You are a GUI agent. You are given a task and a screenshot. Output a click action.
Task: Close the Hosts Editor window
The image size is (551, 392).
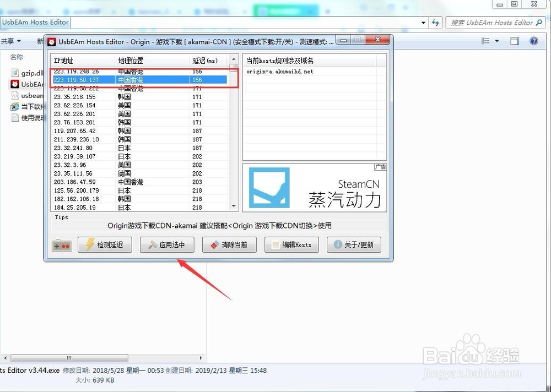(x=377, y=40)
